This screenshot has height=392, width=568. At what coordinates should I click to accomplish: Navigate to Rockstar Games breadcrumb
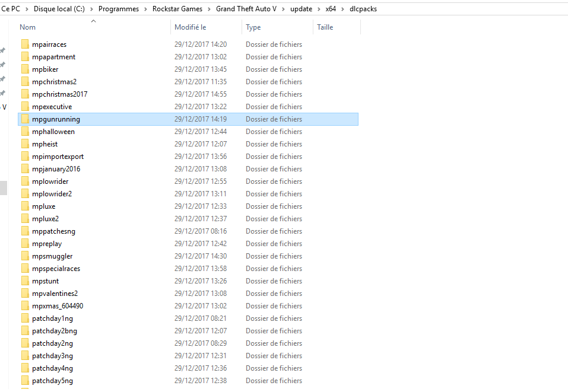[177, 9]
